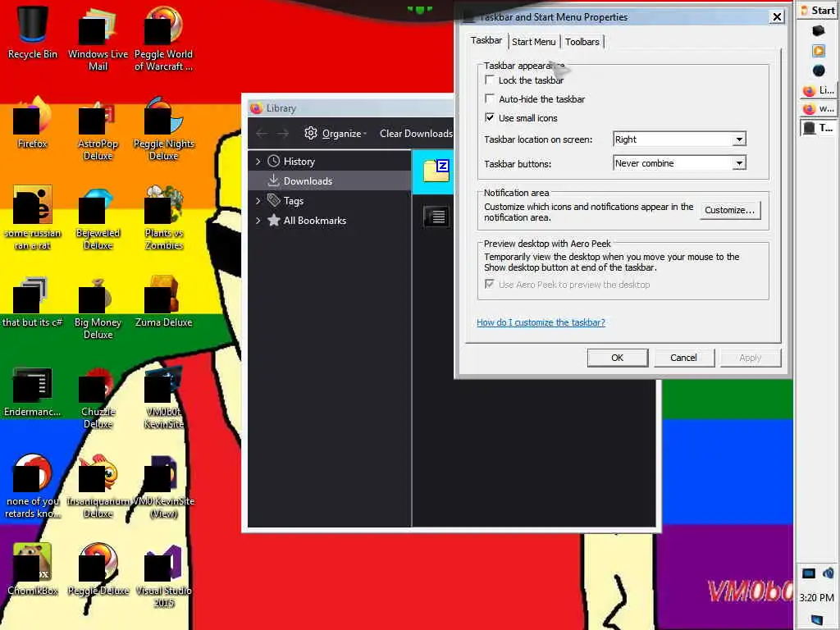Select Downloads in Library sidebar
The width and height of the screenshot is (840, 630).
pos(330,181)
